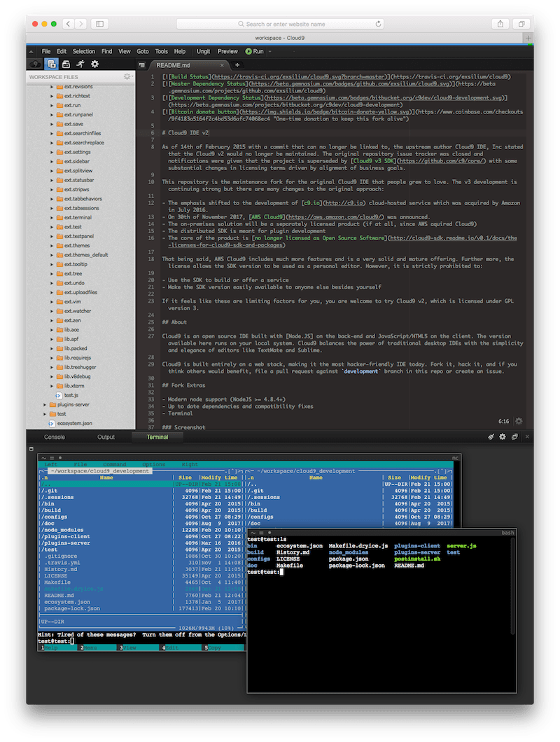Show Safari tab overview

[x=521, y=24]
